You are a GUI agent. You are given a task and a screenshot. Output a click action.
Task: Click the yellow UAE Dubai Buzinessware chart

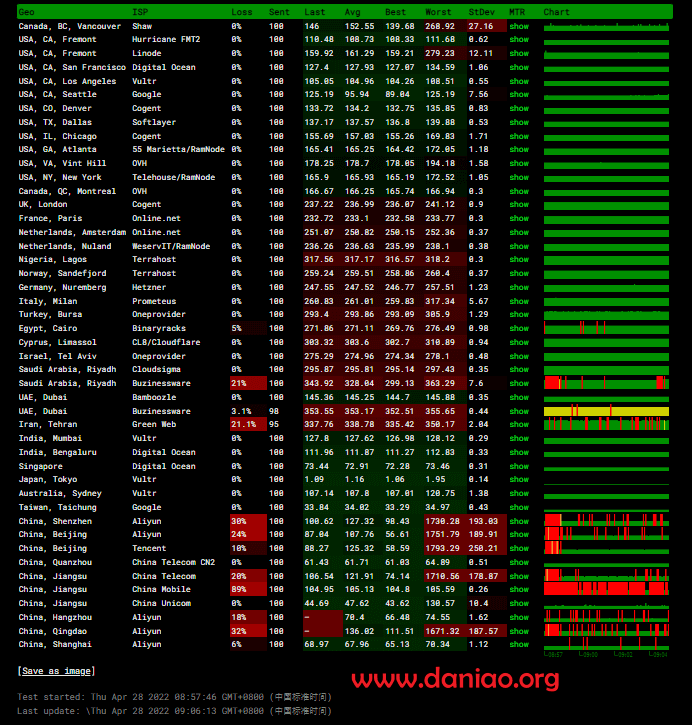(606, 411)
